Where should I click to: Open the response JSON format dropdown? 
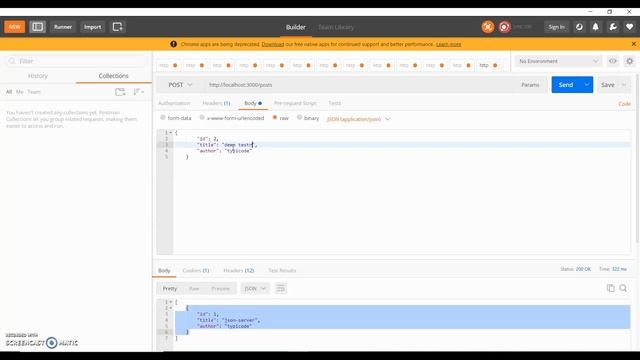(255, 289)
